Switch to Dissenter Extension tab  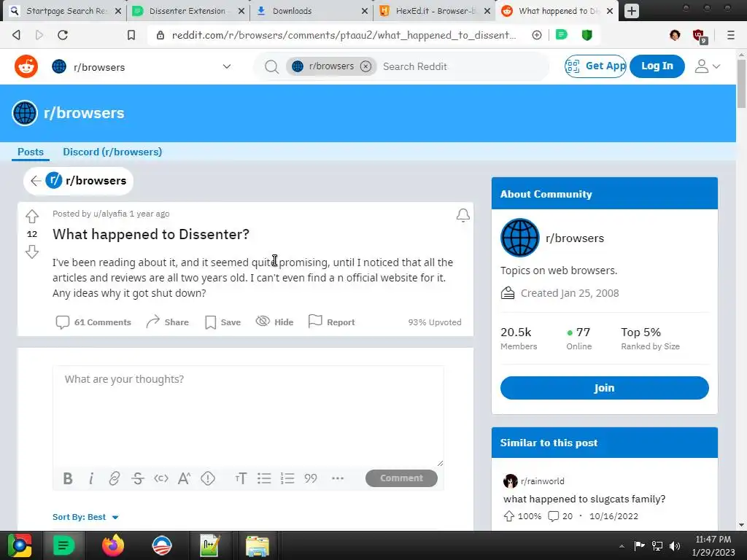[x=189, y=11]
